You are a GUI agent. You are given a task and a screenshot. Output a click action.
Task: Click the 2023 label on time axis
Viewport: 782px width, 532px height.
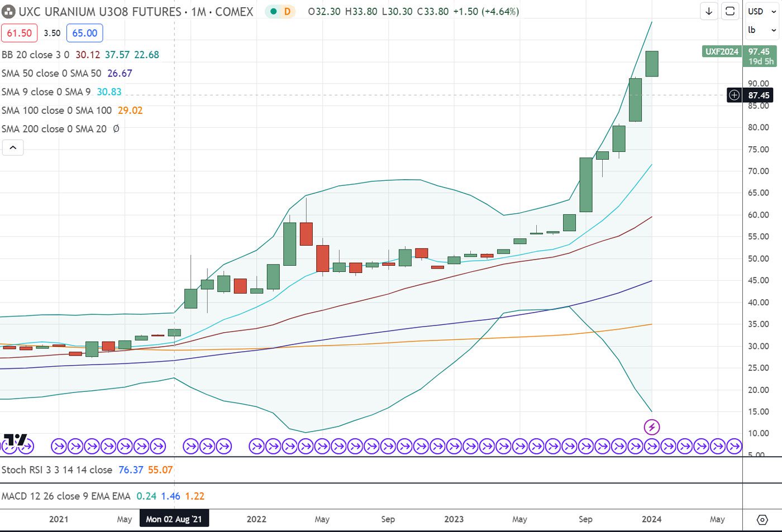click(x=454, y=519)
